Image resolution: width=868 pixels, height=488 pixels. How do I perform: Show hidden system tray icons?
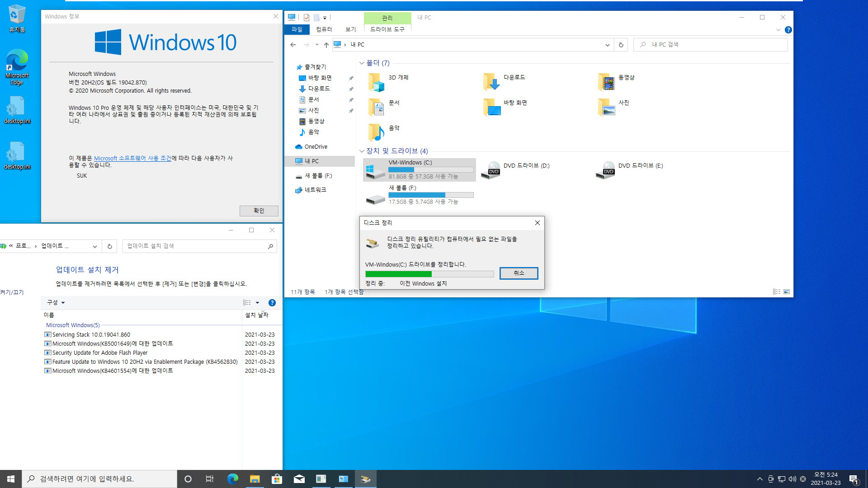759,479
